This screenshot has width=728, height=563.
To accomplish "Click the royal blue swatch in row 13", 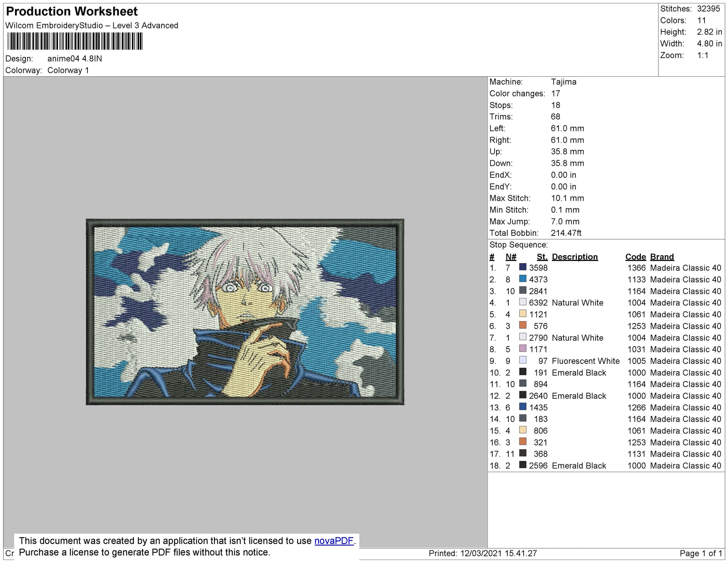I will [523, 407].
